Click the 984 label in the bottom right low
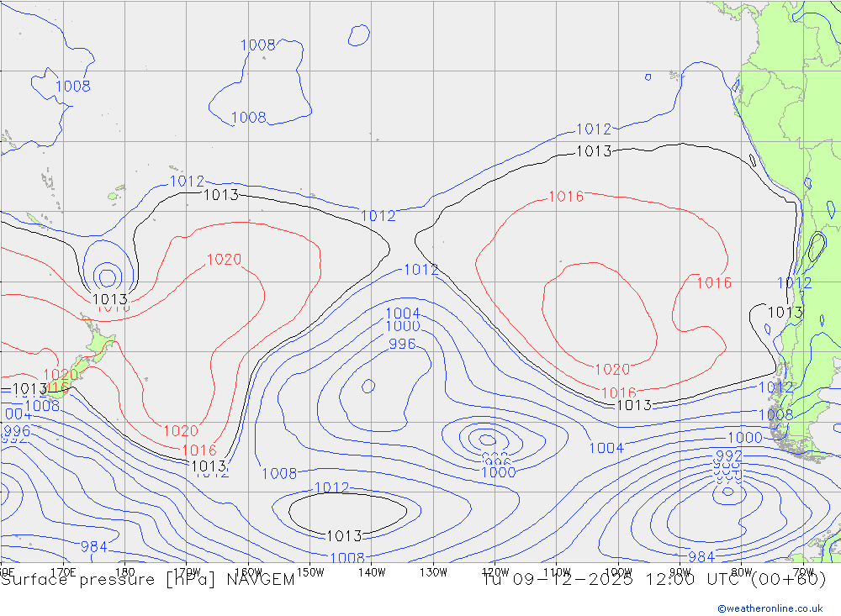 [701, 556]
